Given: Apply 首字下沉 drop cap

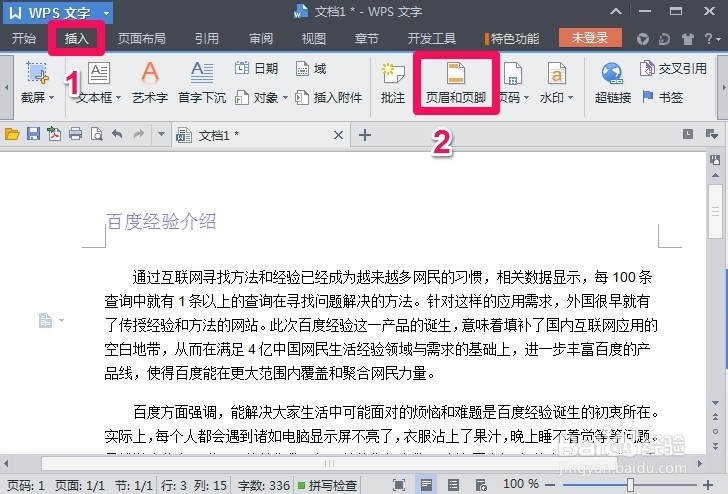Looking at the screenshot, I should [202, 83].
